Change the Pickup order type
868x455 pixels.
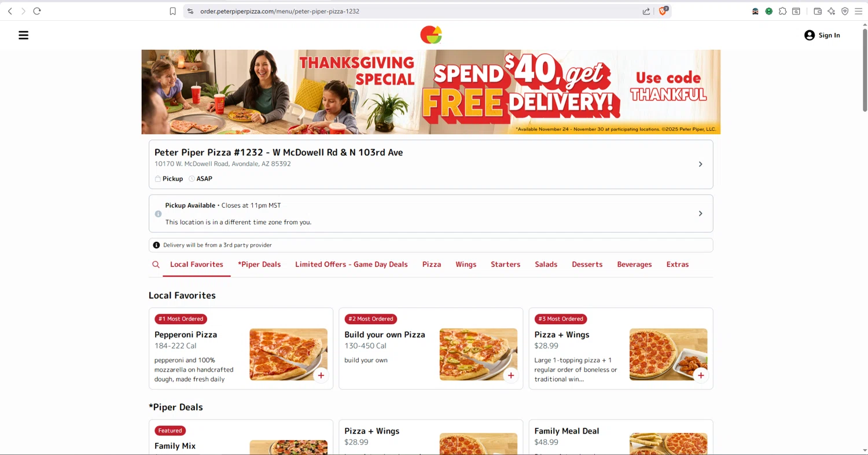pos(169,179)
